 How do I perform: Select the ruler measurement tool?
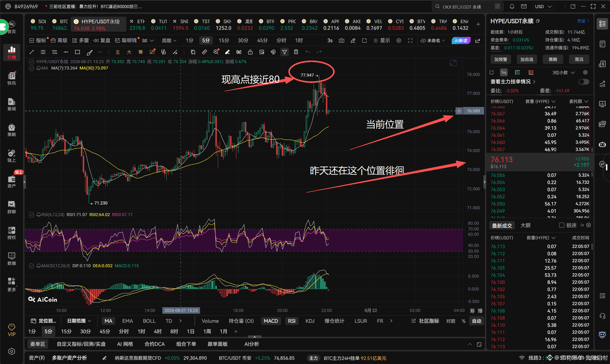(x=204, y=52)
